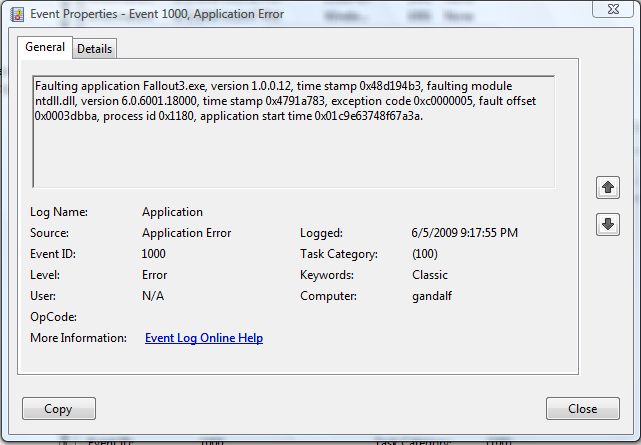Select the General tab
Screen dimensions: 641x445
(45, 47)
